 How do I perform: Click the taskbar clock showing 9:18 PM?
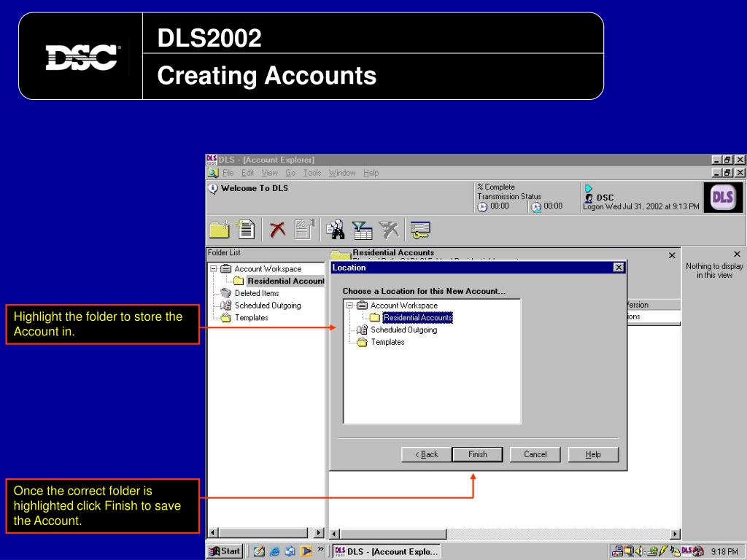click(724, 551)
